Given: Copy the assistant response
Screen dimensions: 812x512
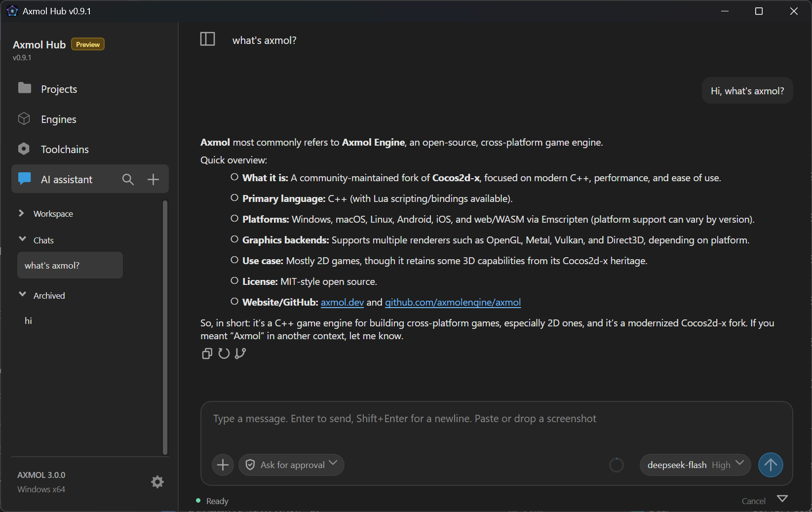Looking at the screenshot, I should click(x=207, y=354).
